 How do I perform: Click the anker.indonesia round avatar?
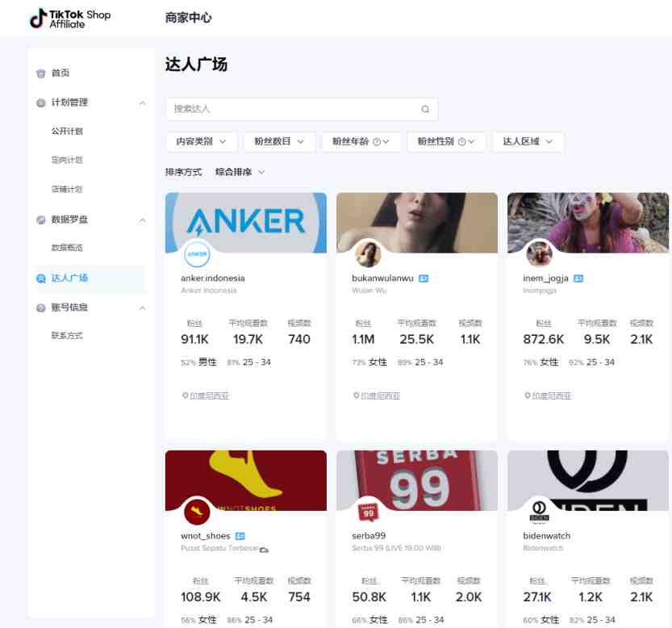coord(197,254)
